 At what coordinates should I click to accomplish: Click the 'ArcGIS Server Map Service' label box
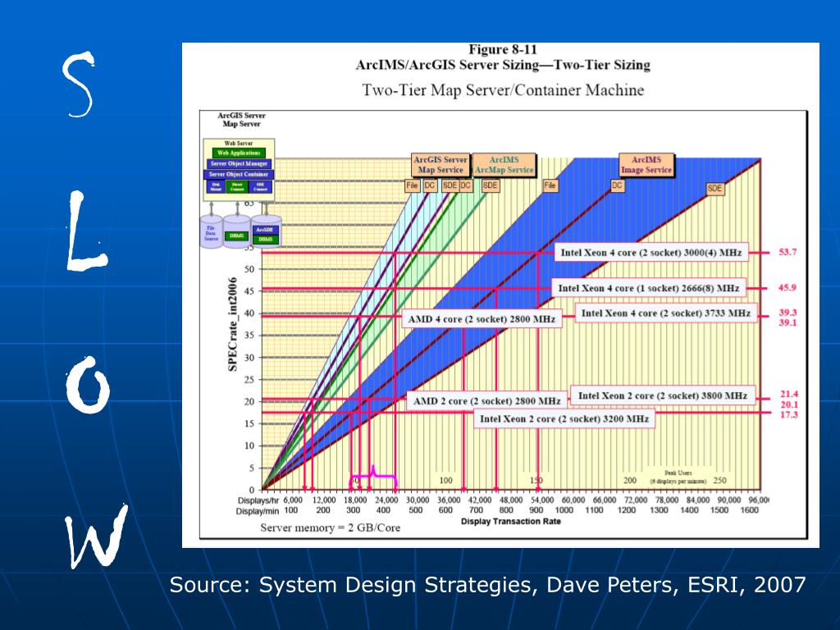point(441,165)
